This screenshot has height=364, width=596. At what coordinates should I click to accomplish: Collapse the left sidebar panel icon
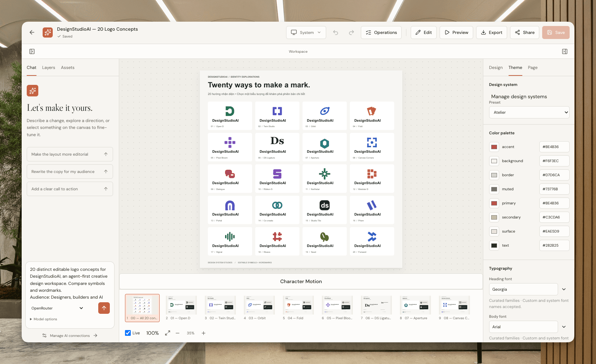click(32, 52)
